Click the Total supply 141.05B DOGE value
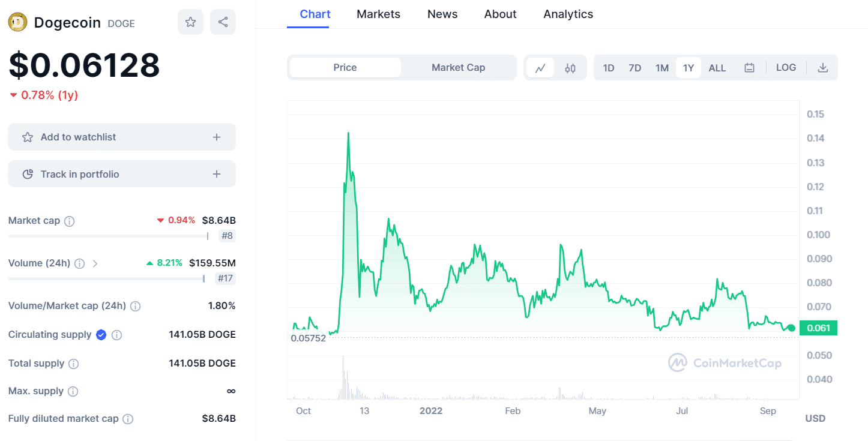 click(x=202, y=363)
